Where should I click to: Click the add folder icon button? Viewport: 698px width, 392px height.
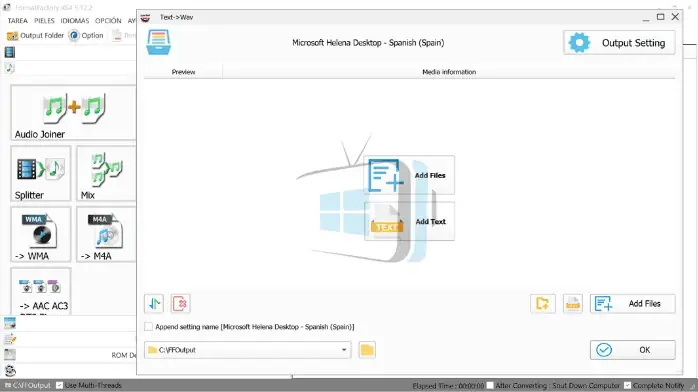coord(543,304)
